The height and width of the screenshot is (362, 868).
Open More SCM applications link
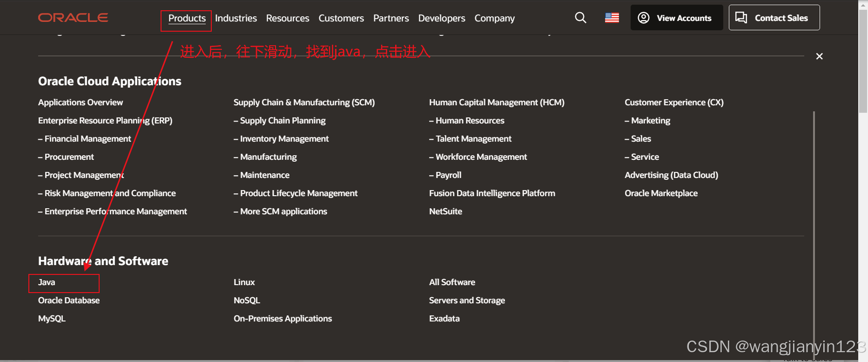pos(281,212)
